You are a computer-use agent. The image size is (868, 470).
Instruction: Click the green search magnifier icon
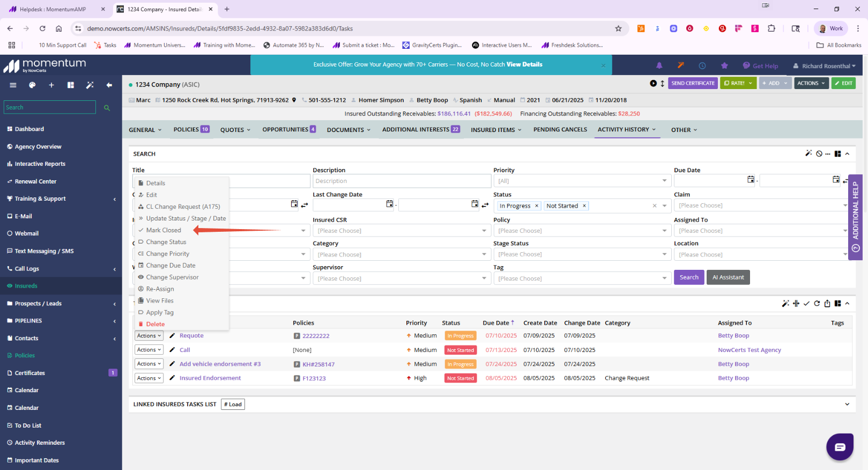pos(107,108)
